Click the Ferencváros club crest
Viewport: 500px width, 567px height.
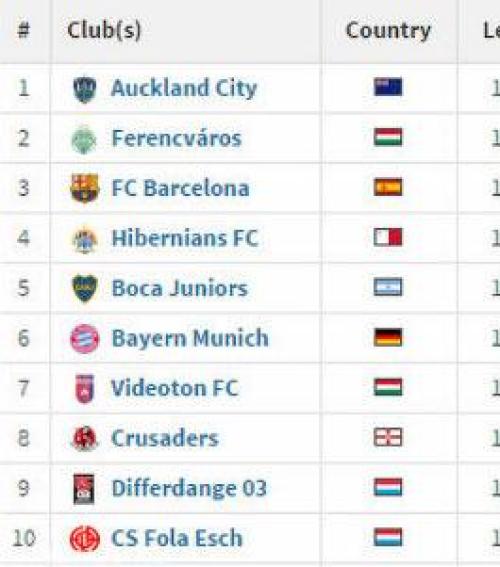click(x=85, y=139)
